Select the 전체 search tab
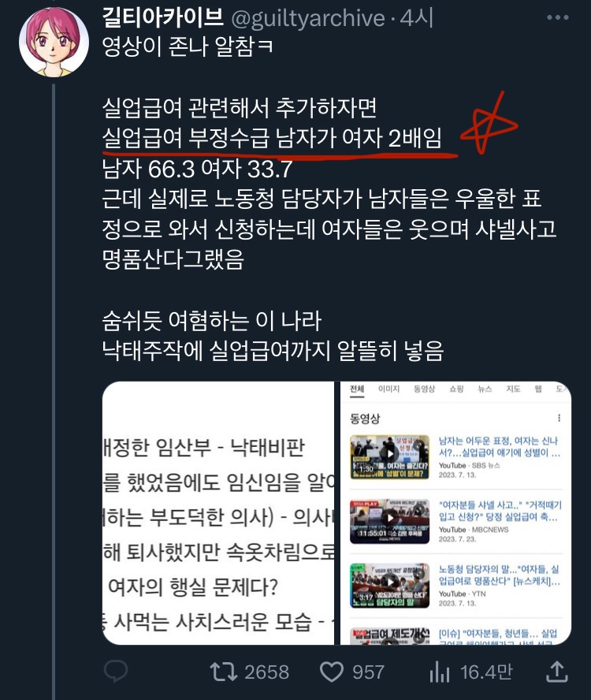The height and width of the screenshot is (700, 591). point(357,389)
